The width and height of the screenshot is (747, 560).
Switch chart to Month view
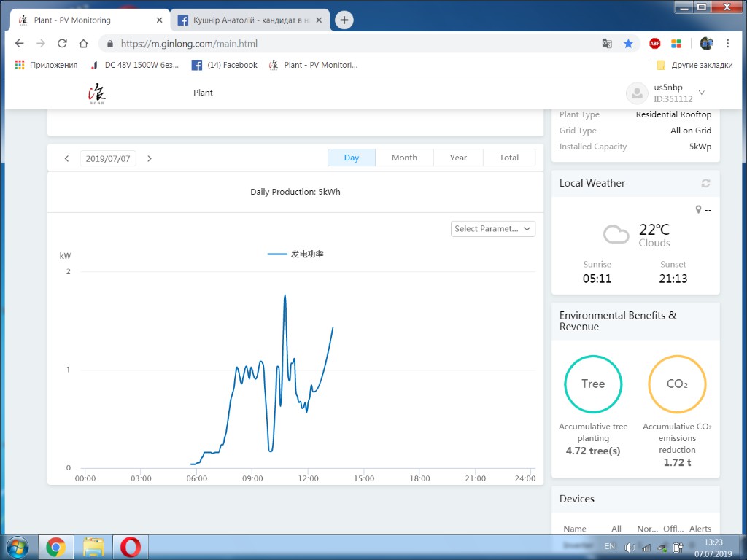(404, 157)
